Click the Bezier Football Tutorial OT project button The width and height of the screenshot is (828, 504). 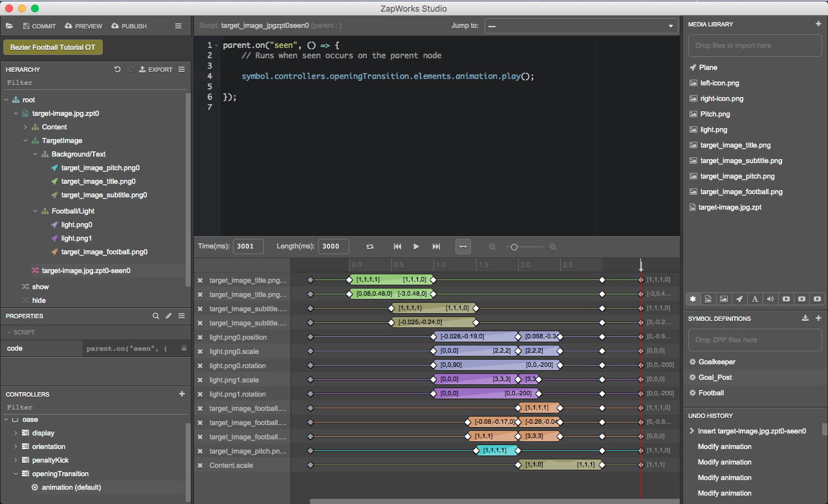pos(52,47)
